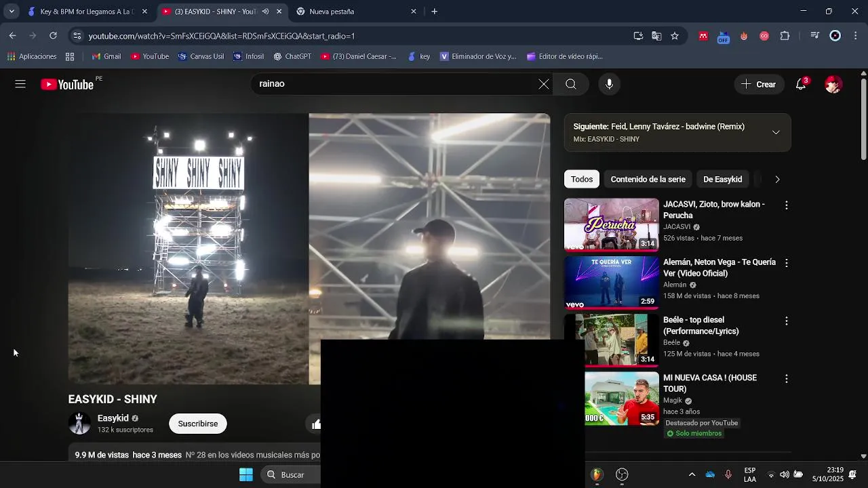This screenshot has width=868, height=488.
Task: Open the media control music icon
Action: tap(815, 36)
